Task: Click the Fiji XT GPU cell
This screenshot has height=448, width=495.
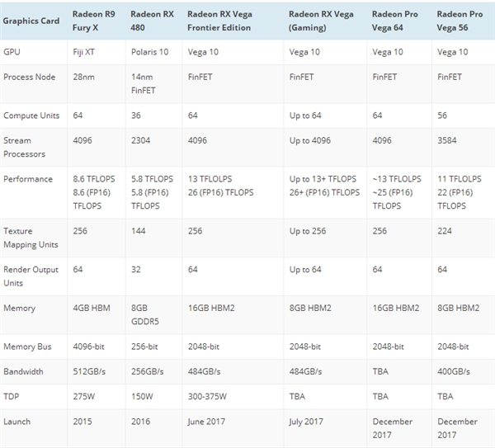Action: (x=87, y=52)
